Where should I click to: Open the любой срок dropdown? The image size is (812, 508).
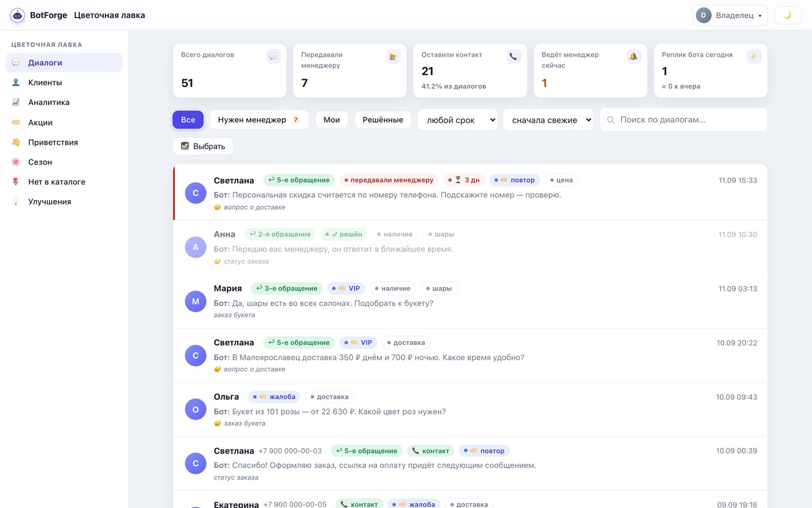point(458,120)
